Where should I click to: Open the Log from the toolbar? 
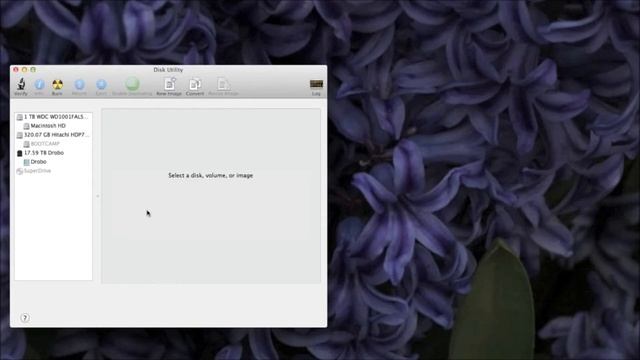pos(316,84)
